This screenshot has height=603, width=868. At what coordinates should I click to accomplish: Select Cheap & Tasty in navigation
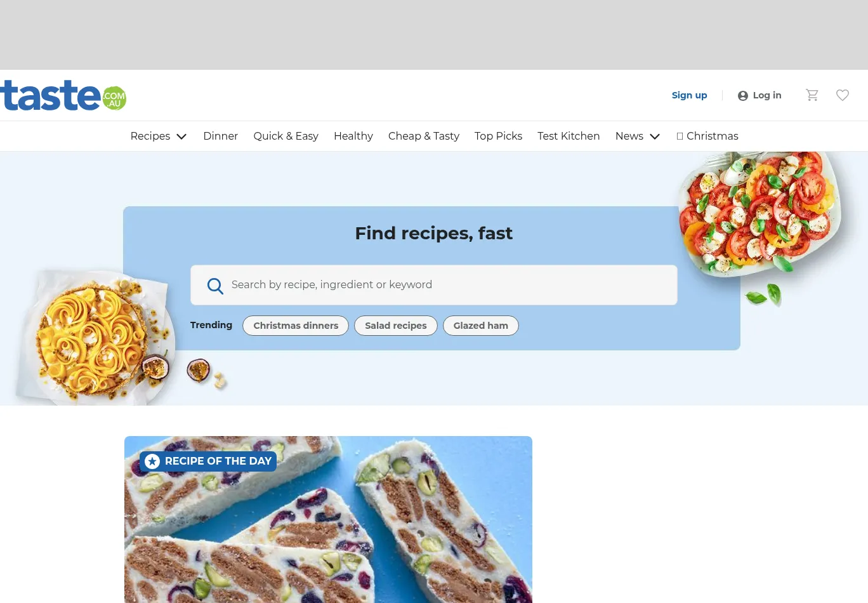coord(424,136)
